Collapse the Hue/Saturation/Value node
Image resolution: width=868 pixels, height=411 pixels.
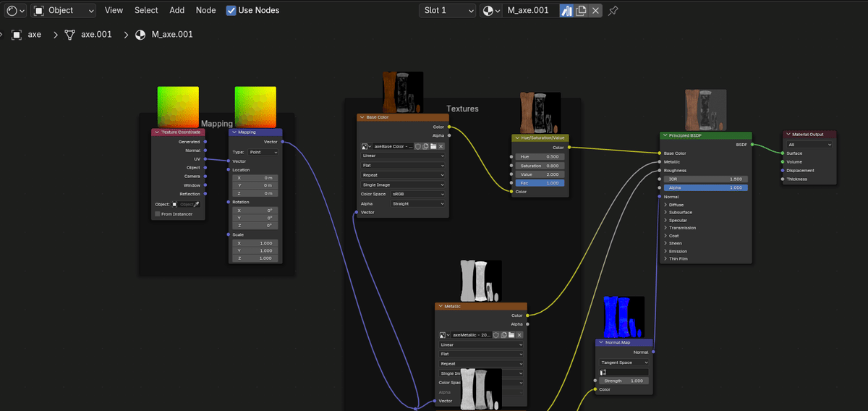tap(516, 137)
